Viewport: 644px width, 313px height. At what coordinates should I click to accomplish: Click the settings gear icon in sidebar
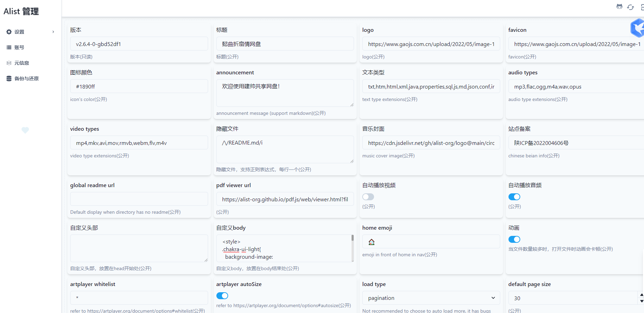point(9,32)
